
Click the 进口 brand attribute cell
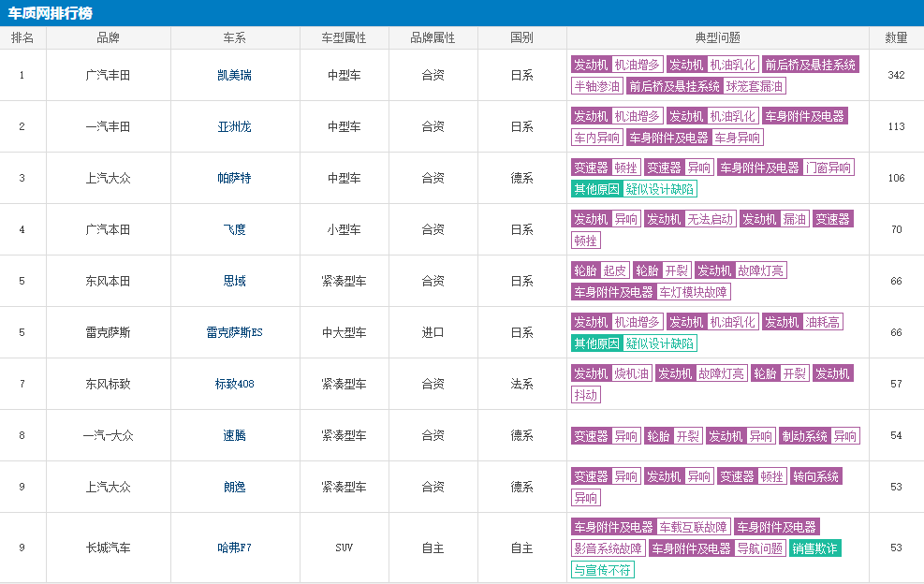pyautogui.click(x=433, y=332)
